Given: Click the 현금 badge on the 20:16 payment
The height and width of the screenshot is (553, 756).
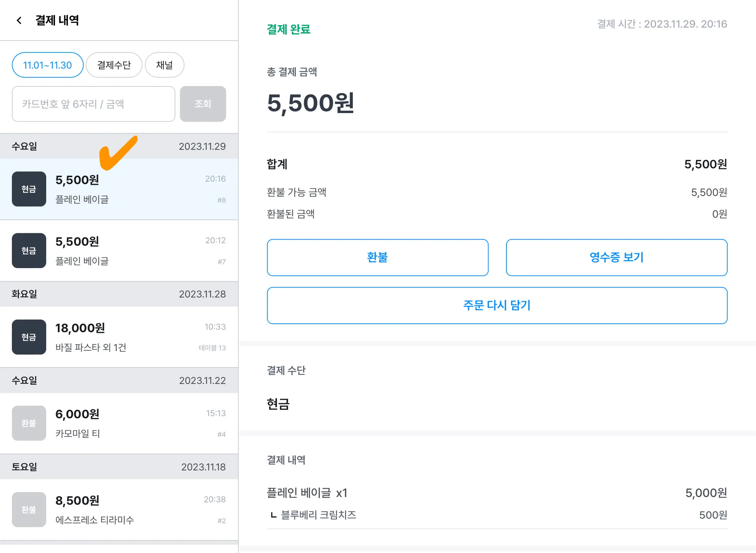Looking at the screenshot, I should point(29,189).
